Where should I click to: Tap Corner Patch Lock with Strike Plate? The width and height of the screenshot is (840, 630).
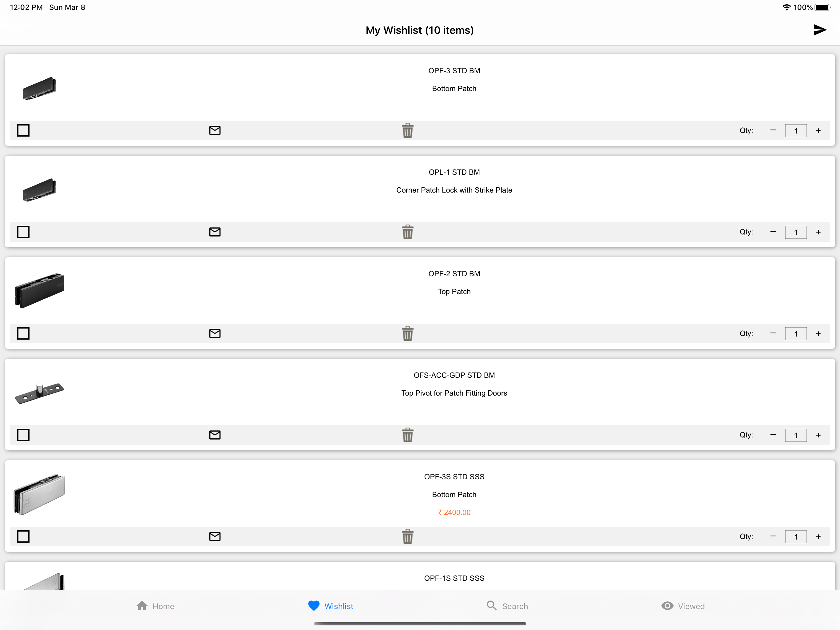click(454, 190)
